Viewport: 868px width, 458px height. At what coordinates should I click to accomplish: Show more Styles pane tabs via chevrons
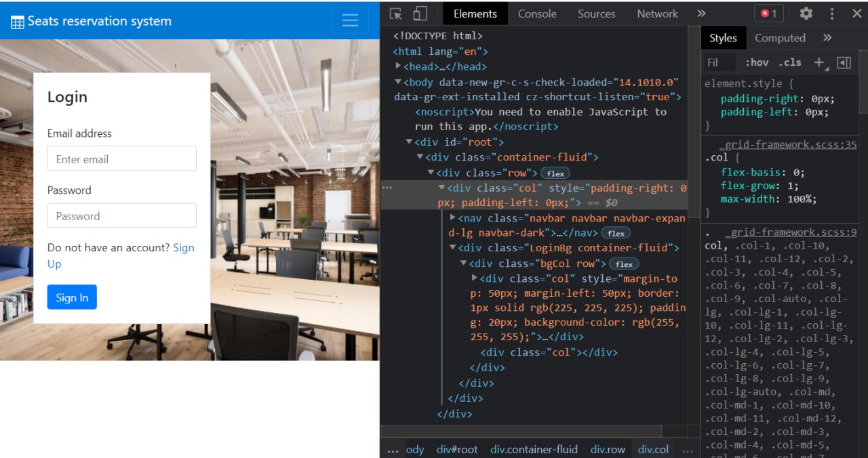(x=827, y=38)
